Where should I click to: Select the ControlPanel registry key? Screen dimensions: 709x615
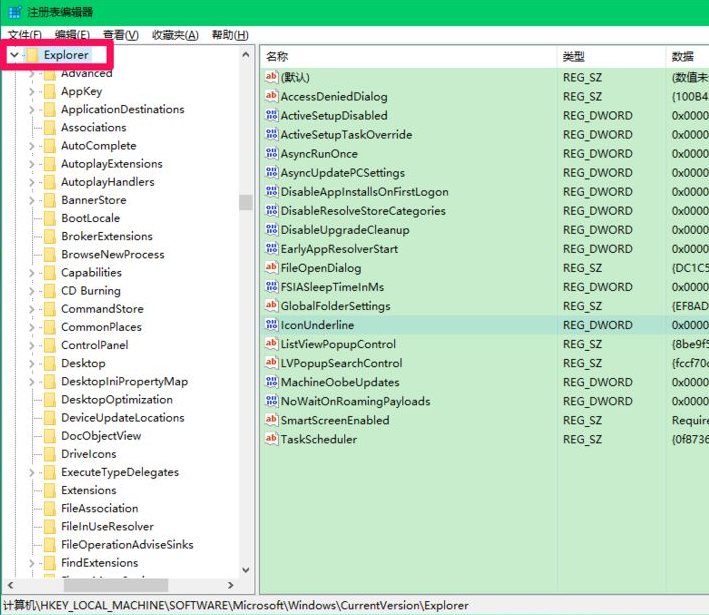pyautogui.click(x=94, y=345)
